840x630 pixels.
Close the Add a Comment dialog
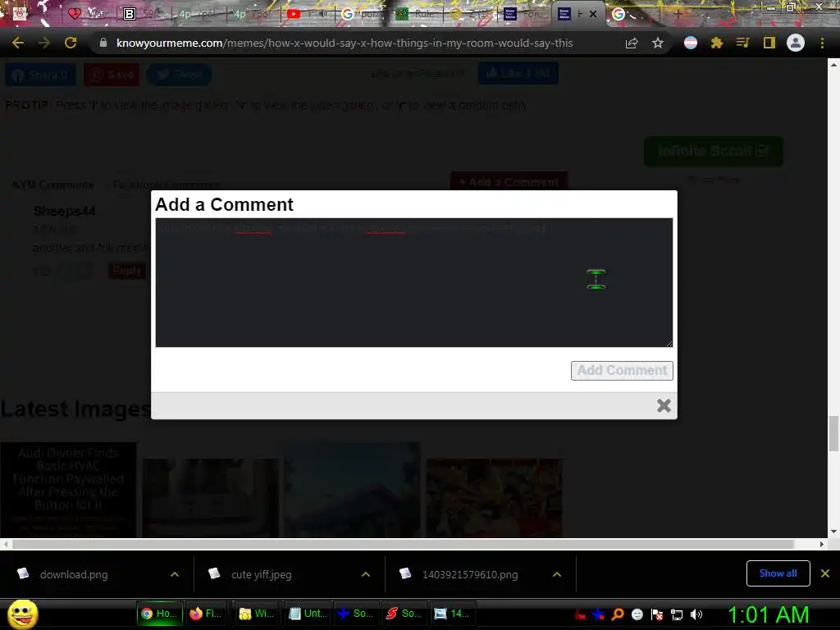[x=664, y=405]
